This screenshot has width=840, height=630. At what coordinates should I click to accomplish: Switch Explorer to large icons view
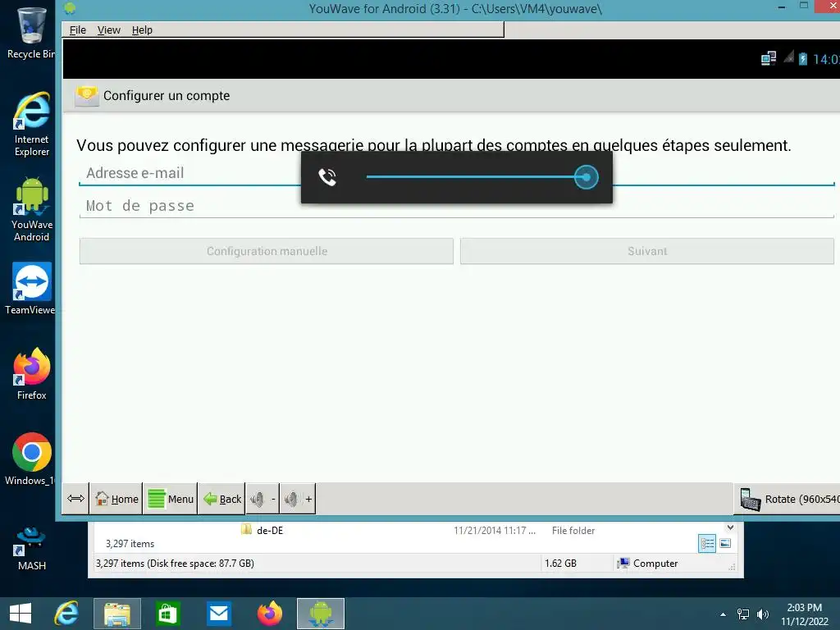[725, 544]
